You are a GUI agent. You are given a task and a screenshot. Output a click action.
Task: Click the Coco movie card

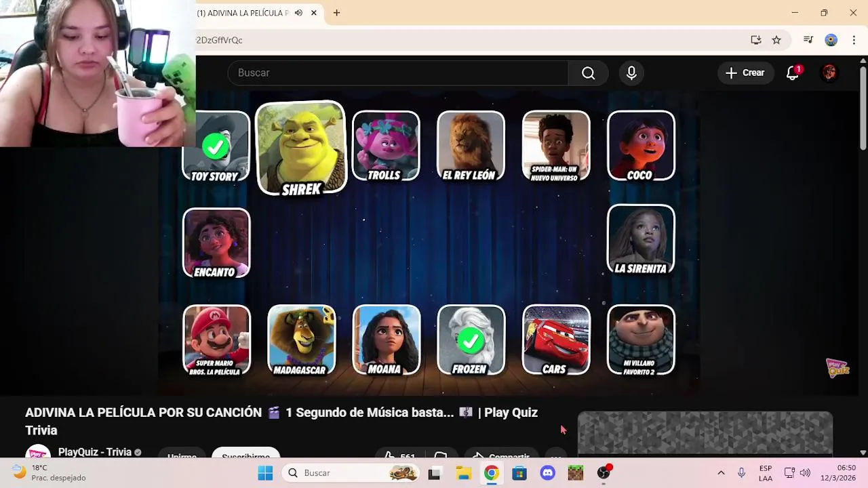click(641, 146)
